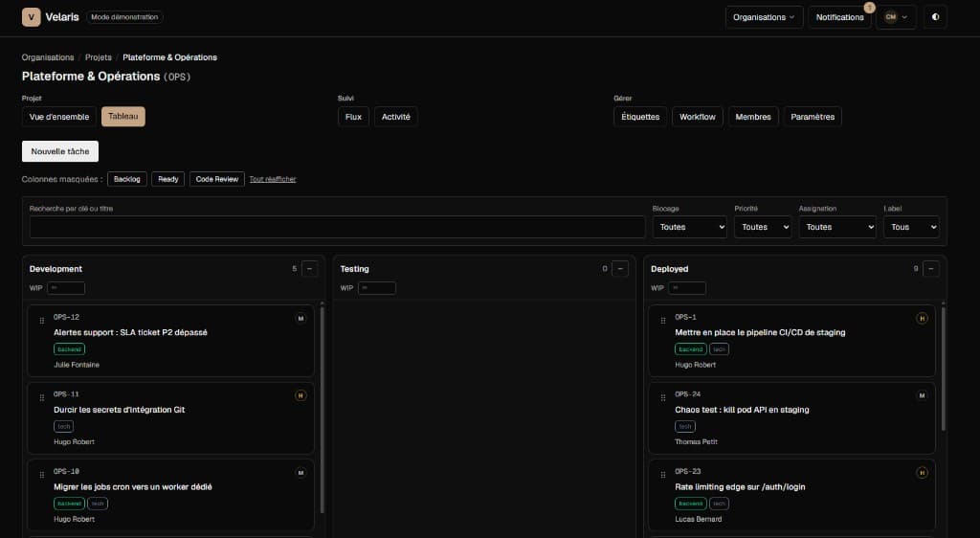
Task: Click drag handle of OPS-24 card
Action: [663, 398]
